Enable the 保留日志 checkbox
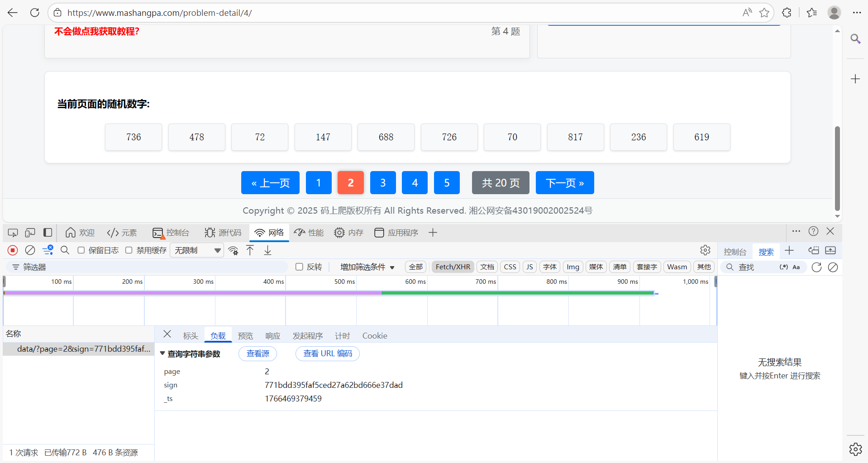 pos(81,250)
